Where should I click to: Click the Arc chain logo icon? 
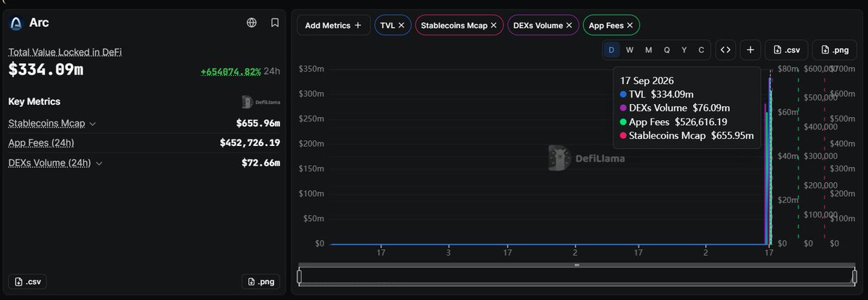pos(17,23)
